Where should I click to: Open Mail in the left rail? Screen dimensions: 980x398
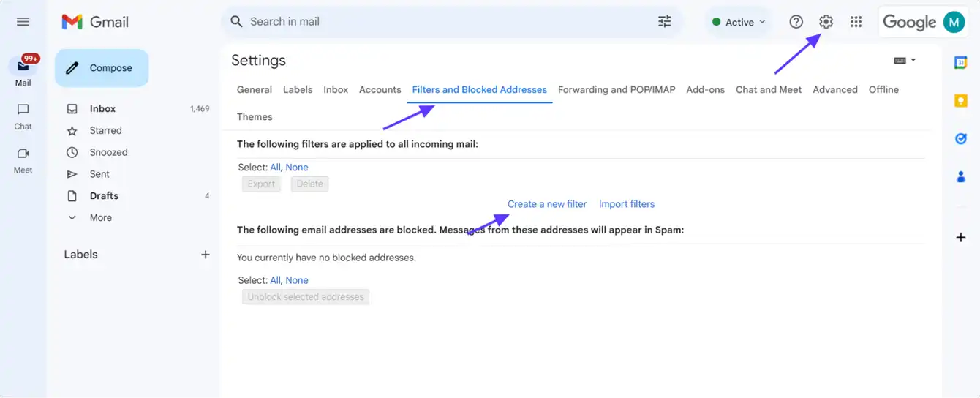pos(23,70)
